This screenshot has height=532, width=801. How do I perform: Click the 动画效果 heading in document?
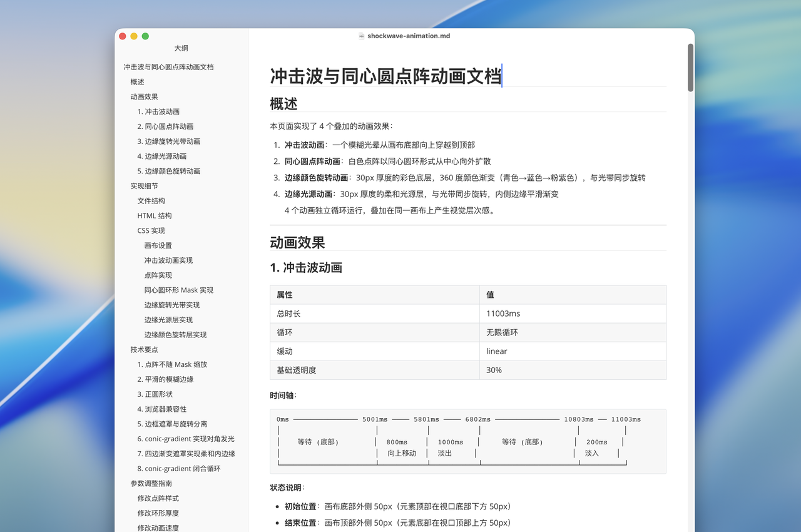pyautogui.click(x=297, y=243)
